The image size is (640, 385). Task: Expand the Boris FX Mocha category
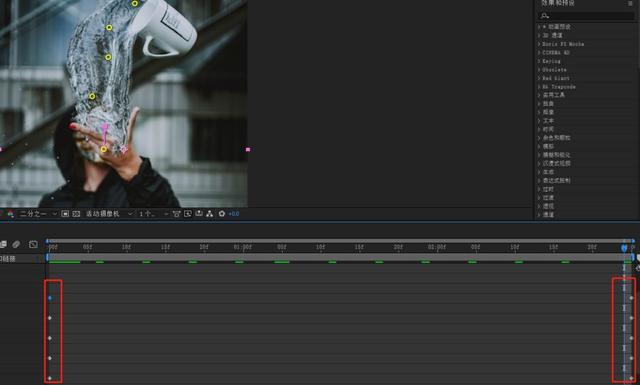tap(561, 44)
